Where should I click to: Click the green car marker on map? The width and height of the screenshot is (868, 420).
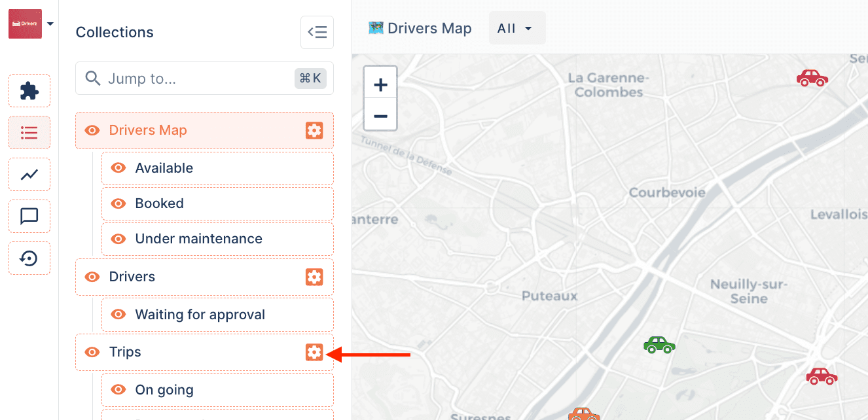coord(659,345)
